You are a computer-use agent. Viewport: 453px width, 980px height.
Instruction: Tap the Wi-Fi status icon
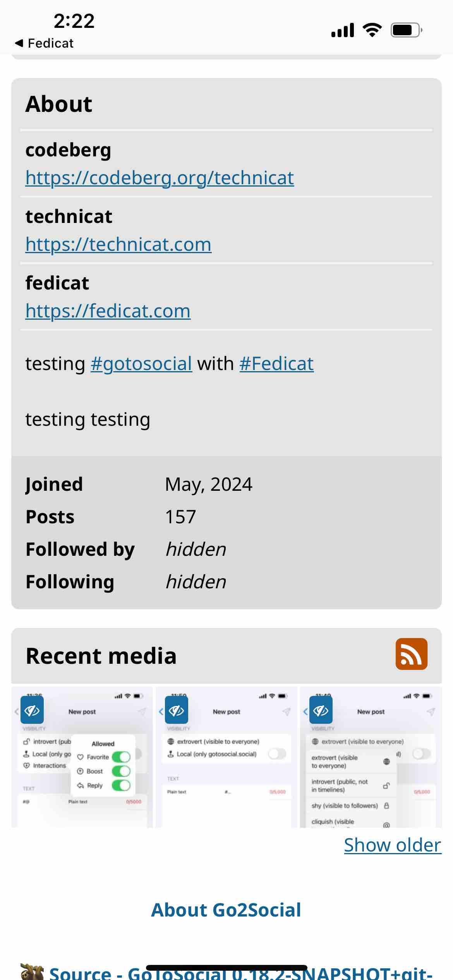372,30
